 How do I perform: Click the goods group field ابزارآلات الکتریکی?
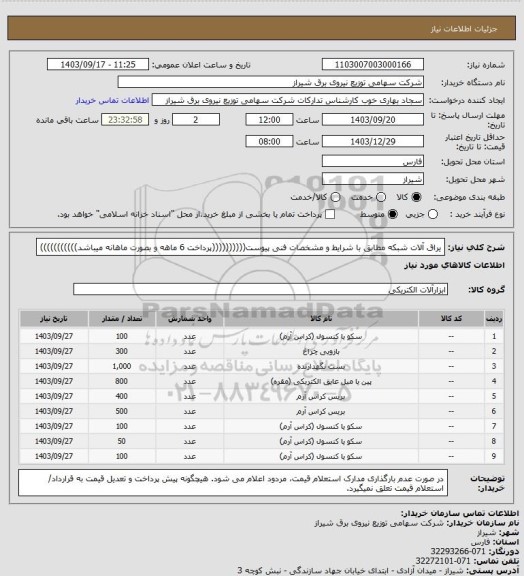[x=260, y=289]
